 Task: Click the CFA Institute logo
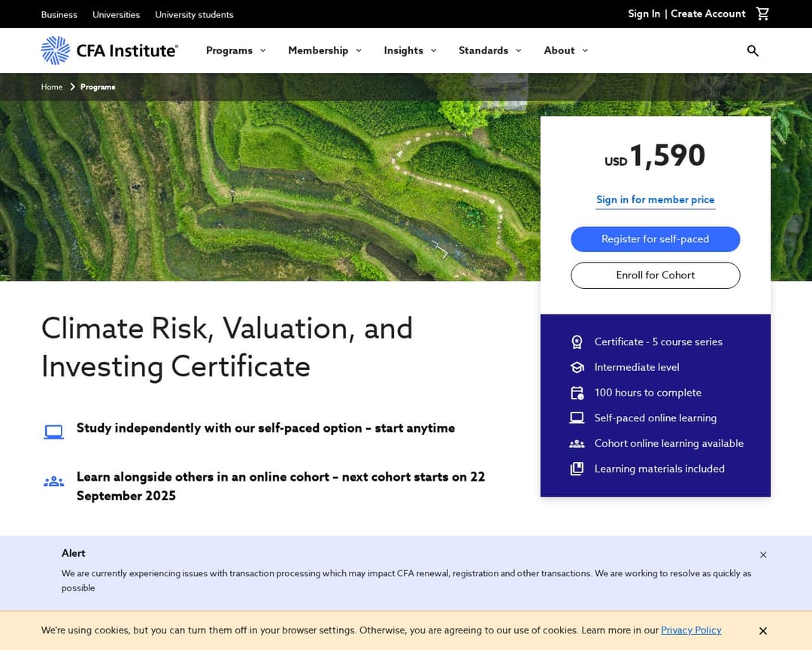coord(109,50)
